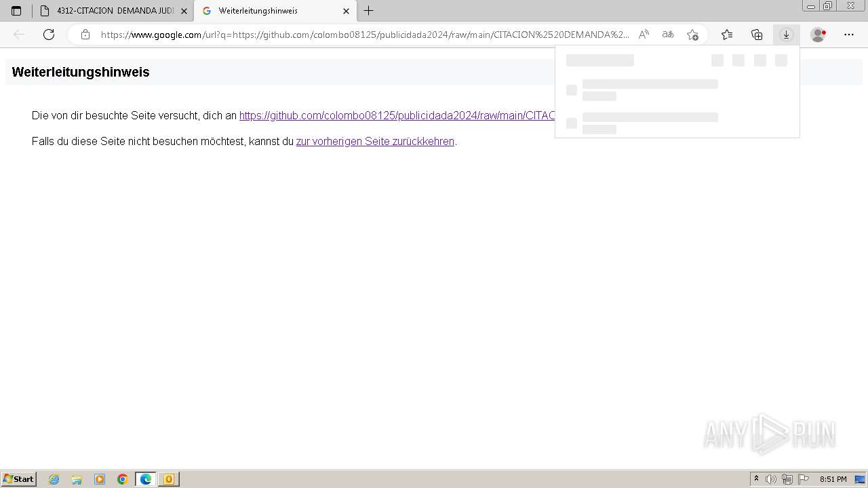Toggle the Downloads flyout button
868x488 pixels.
(787, 35)
